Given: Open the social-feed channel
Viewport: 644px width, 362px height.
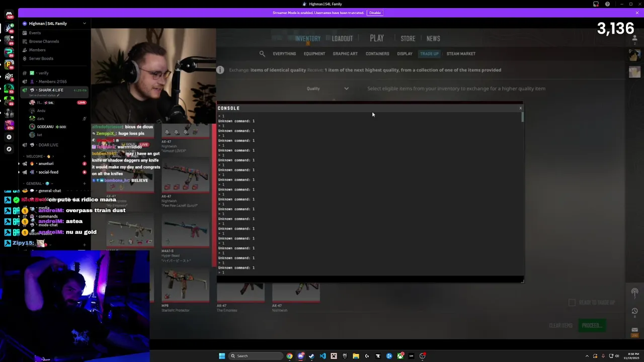Looking at the screenshot, I should point(53,172).
